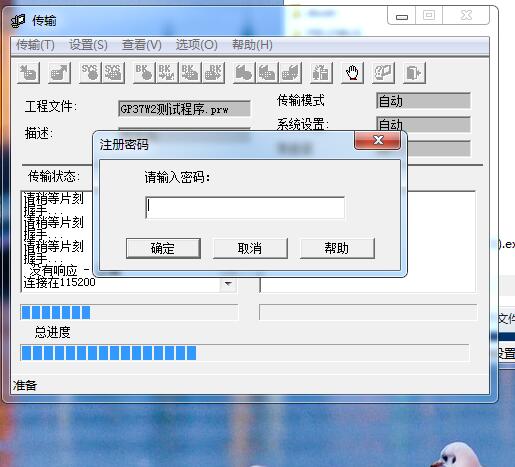Viewport: 515px width, 467px height.
Task: Open the 选项(O) menu
Action: (197, 45)
